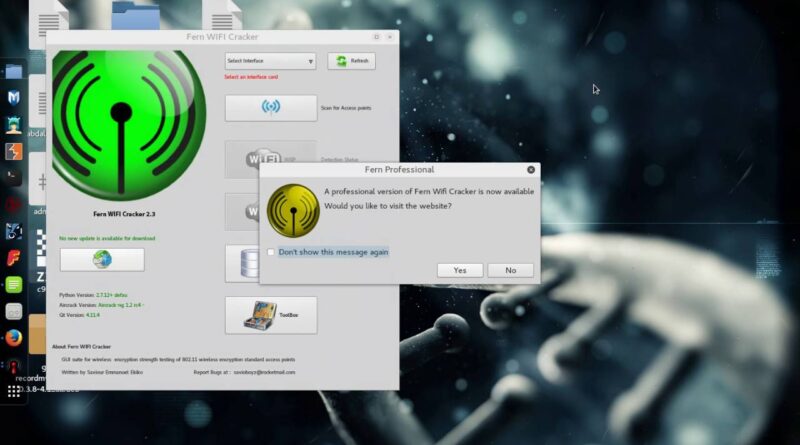Launch Burp Suite dock icon
The height and width of the screenshot is (445, 800).
click(x=14, y=152)
